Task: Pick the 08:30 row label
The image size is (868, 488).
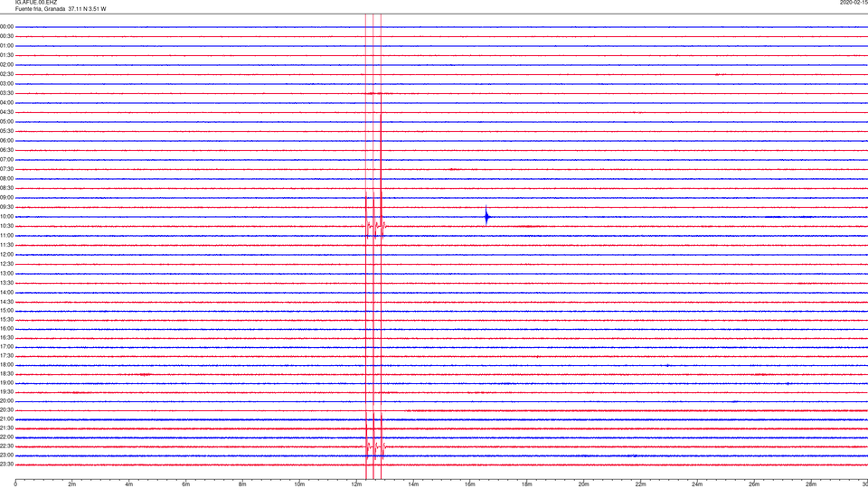Action: click(6, 188)
